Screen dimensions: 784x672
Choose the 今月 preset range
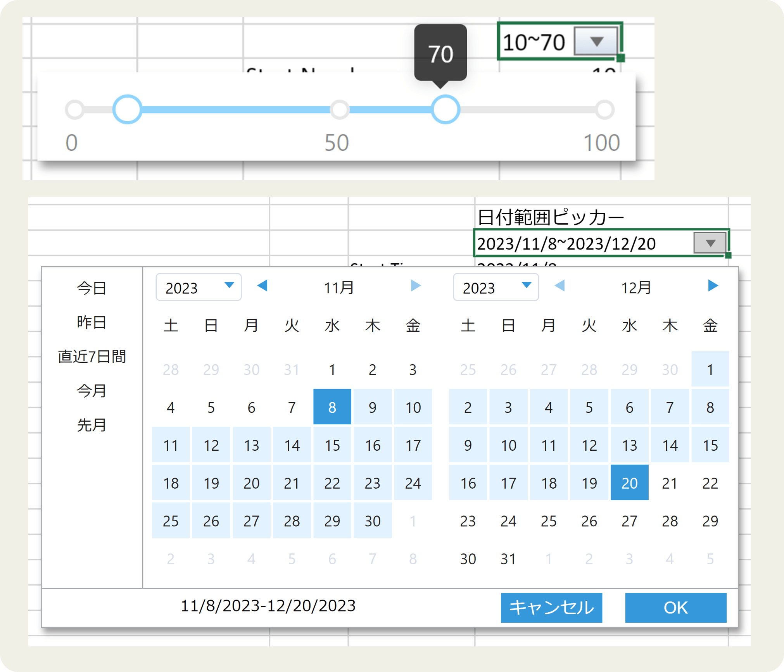(92, 391)
